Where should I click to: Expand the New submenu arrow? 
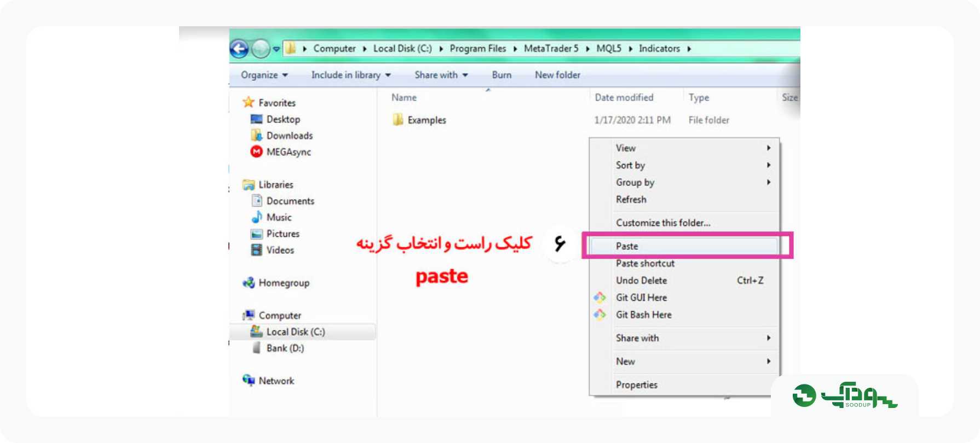coord(769,362)
